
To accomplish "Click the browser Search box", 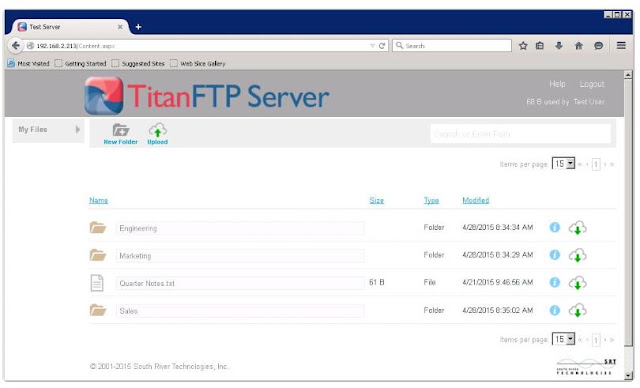I will click(x=452, y=46).
